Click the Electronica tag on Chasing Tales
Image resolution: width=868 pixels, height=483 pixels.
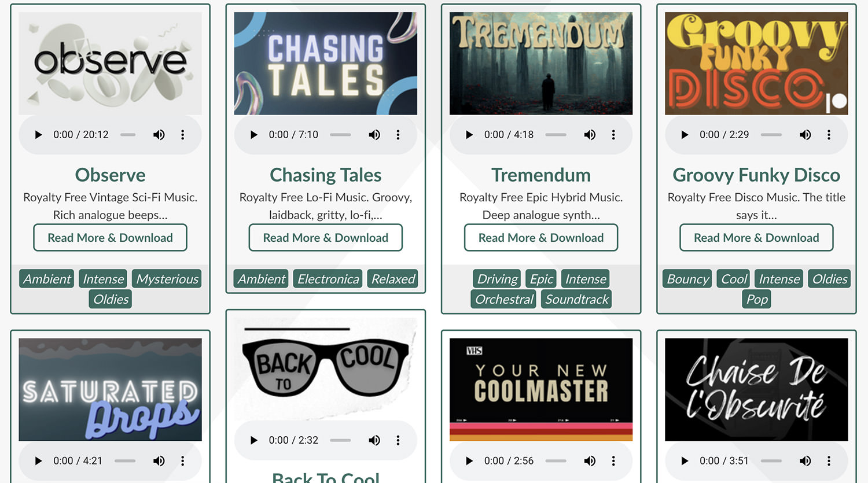point(328,279)
